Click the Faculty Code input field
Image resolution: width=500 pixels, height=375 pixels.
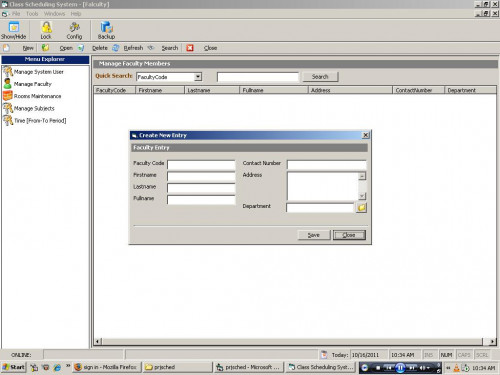click(x=201, y=164)
